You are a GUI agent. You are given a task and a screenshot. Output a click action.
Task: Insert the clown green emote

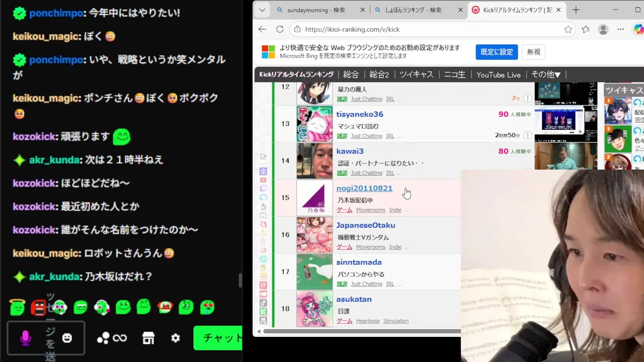165,307
